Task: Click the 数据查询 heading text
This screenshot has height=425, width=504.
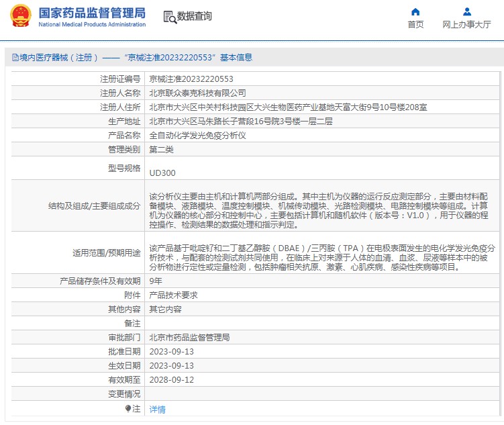Action: pos(194,17)
